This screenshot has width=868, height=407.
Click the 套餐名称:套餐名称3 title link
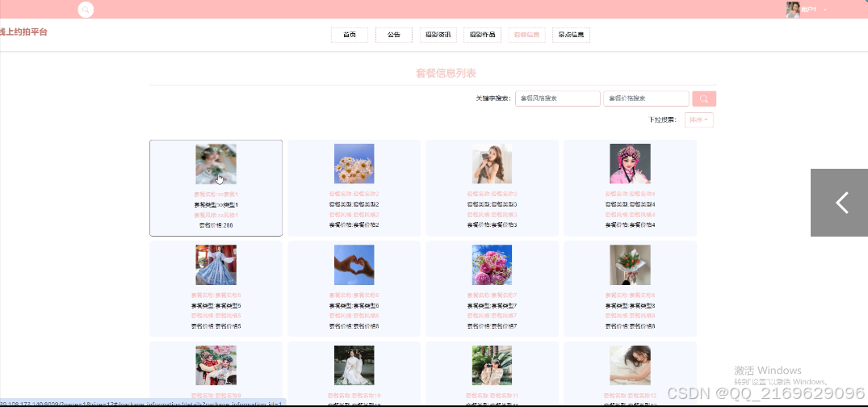492,195
